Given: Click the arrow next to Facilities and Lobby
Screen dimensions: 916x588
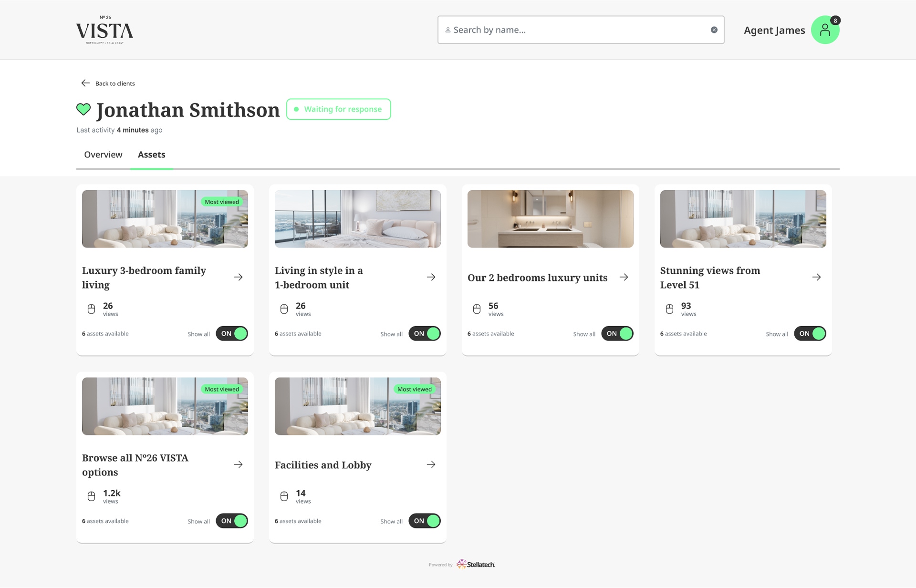Looking at the screenshot, I should [431, 464].
